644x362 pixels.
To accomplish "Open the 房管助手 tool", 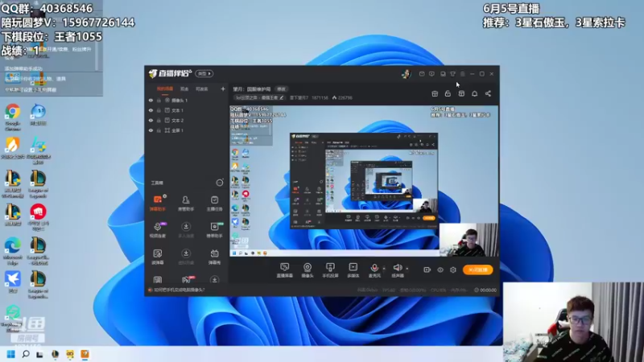I will click(x=186, y=204).
